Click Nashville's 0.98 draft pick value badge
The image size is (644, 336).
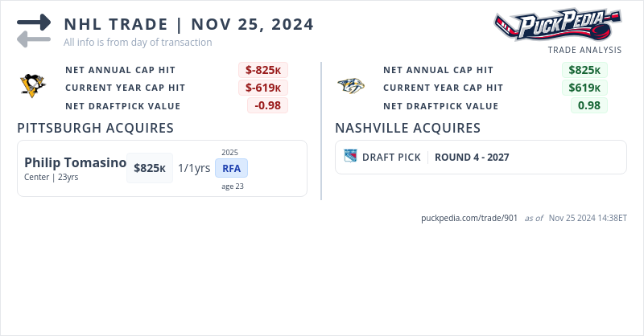(x=588, y=105)
